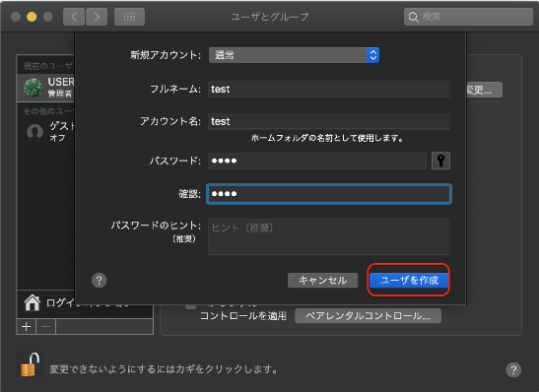Click the account name field
The image size is (539, 392).
[x=329, y=121]
